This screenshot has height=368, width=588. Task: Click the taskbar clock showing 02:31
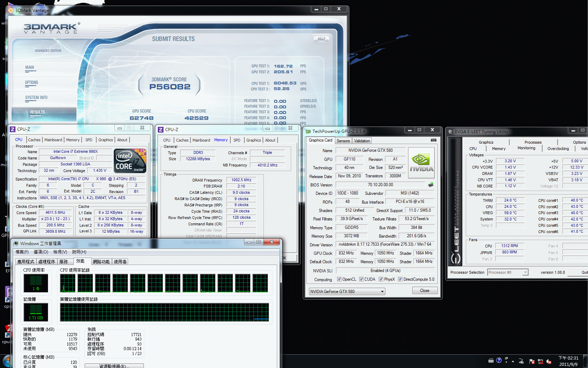[568, 361]
